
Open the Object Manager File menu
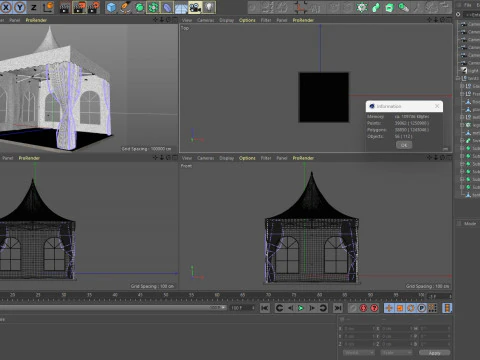468,5
